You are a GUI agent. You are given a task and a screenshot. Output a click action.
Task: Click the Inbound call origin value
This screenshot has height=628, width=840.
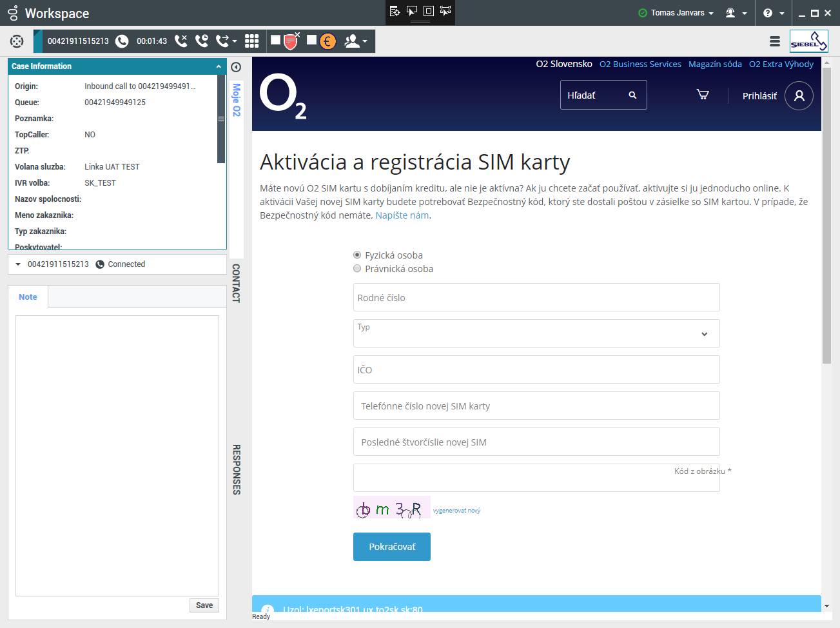140,86
